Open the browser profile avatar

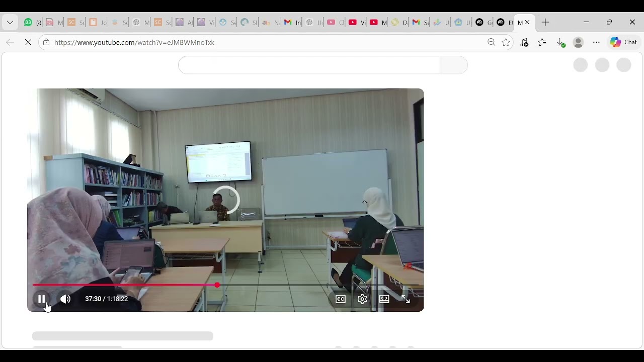click(x=578, y=42)
